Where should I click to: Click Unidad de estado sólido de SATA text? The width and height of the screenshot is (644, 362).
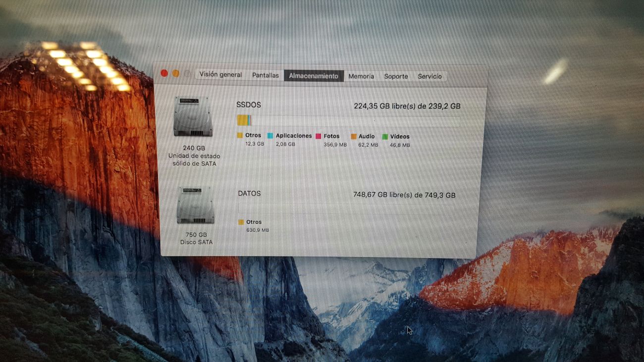[194, 159]
